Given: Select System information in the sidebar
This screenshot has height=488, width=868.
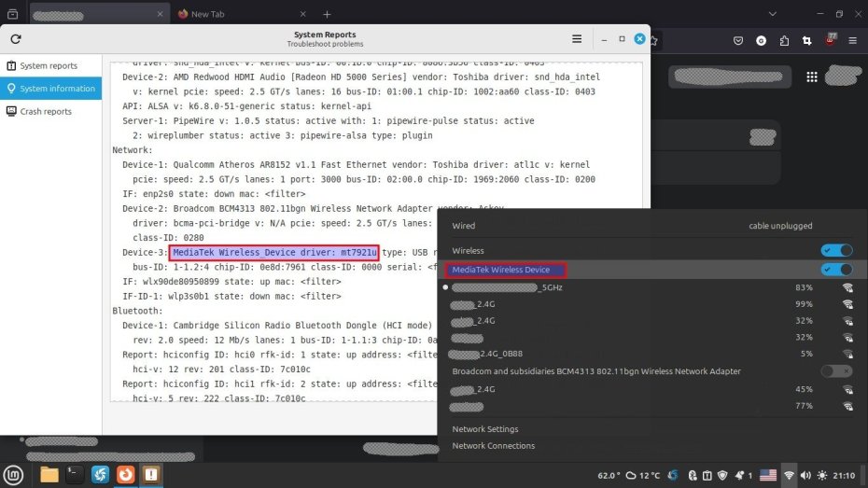Looking at the screenshot, I should [51, 89].
